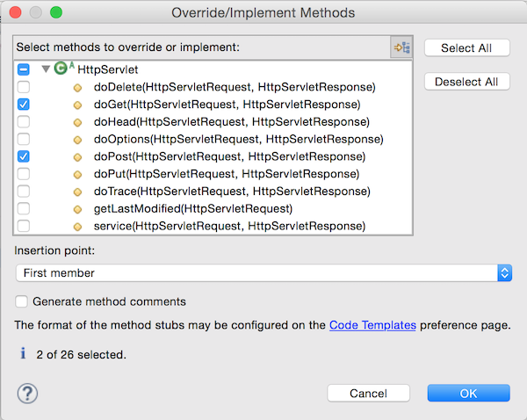Click the doDelete method icon
This screenshot has height=420, width=527.
77,87
